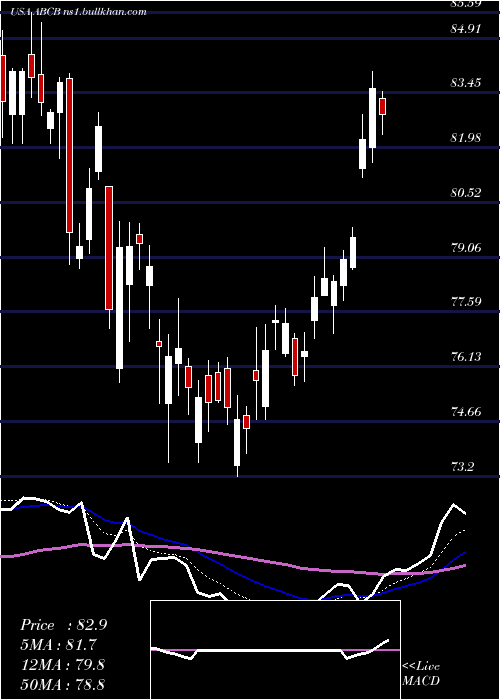This screenshot has height=700, width=500.
Task: Click the 83.45 price axis label
Action: [466, 83]
